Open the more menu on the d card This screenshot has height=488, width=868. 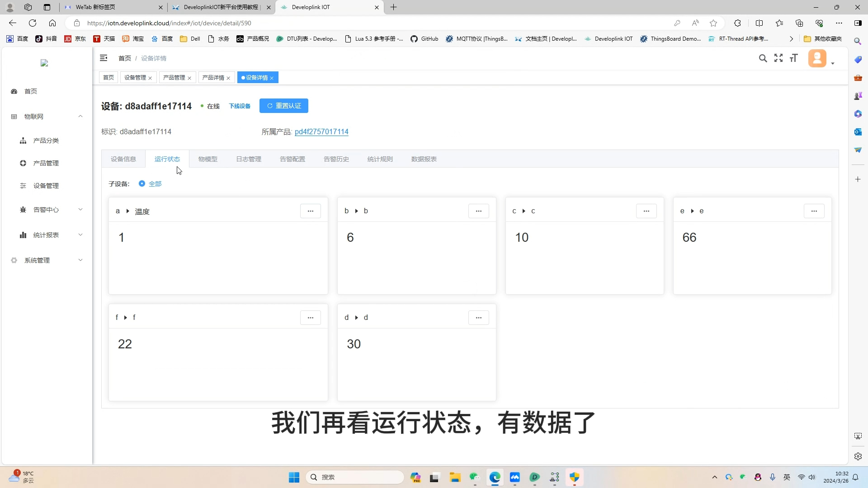pos(479,318)
